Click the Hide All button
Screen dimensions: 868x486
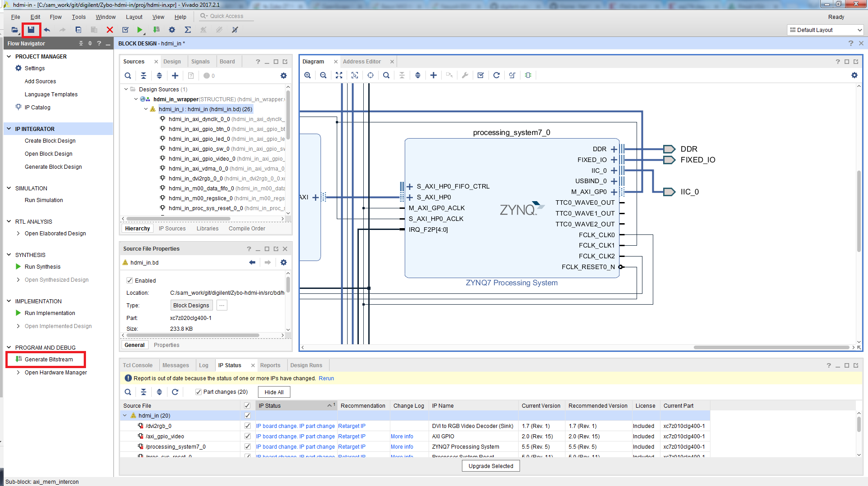pyautogui.click(x=274, y=392)
